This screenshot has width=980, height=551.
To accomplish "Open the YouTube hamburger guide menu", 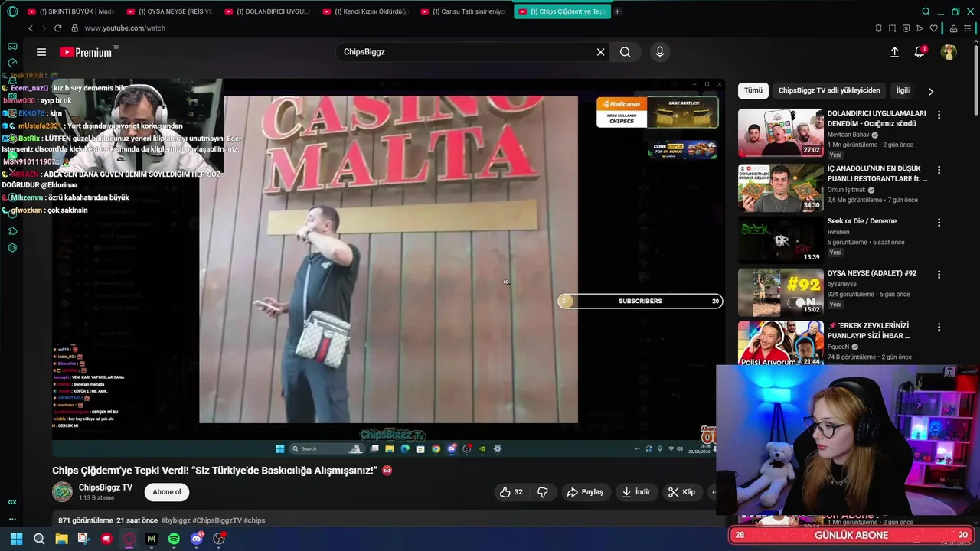I will click(41, 52).
